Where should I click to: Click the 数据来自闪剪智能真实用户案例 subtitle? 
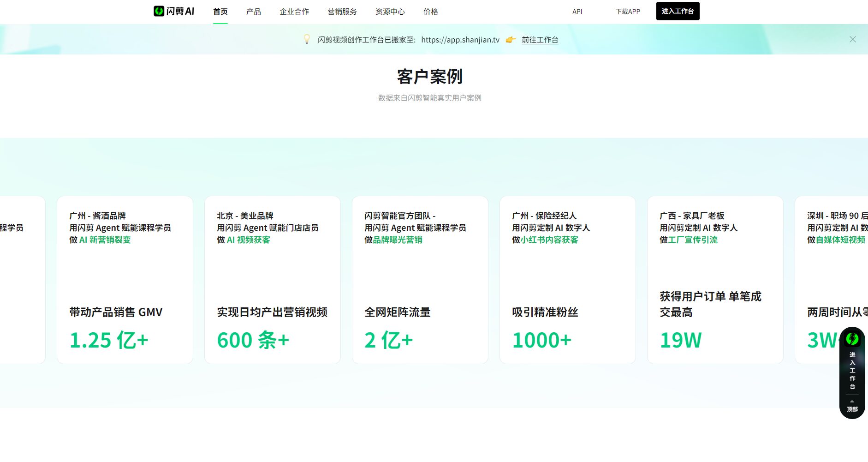pyautogui.click(x=430, y=98)
